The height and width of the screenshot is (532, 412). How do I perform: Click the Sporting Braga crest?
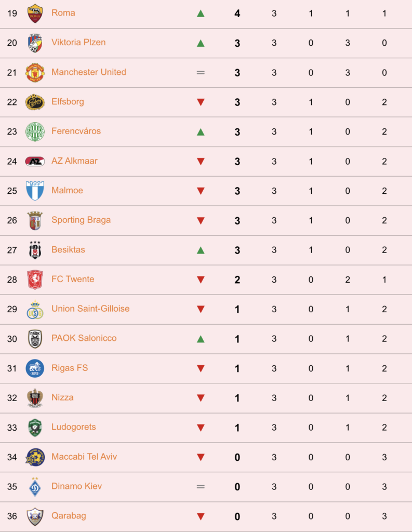point(35,220)
